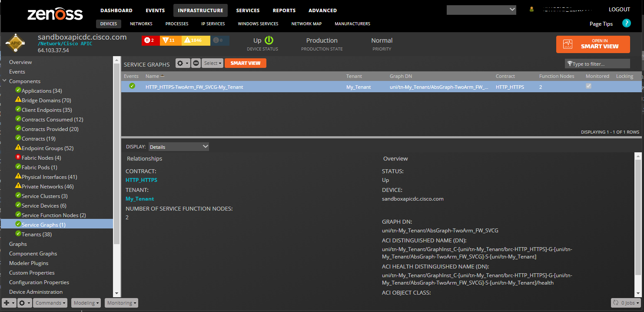Select the Processes subtab
The height and width of the screenshot is (312, 644).
coord(177,24)
